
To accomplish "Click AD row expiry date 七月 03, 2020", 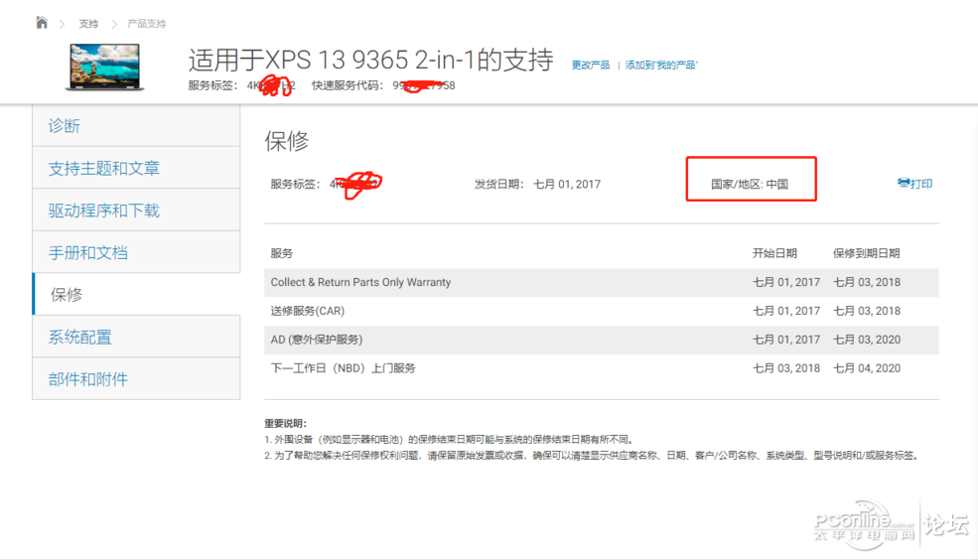I will (x=867, y=340).
